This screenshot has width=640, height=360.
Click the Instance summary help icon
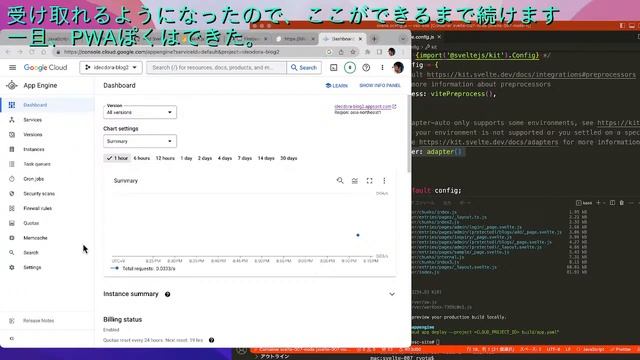click(167, 294)
